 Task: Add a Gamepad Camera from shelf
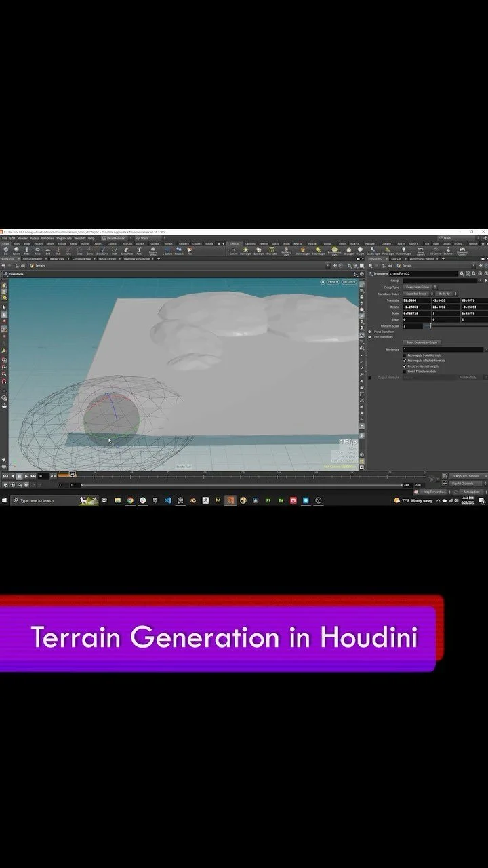click(462, 252)
